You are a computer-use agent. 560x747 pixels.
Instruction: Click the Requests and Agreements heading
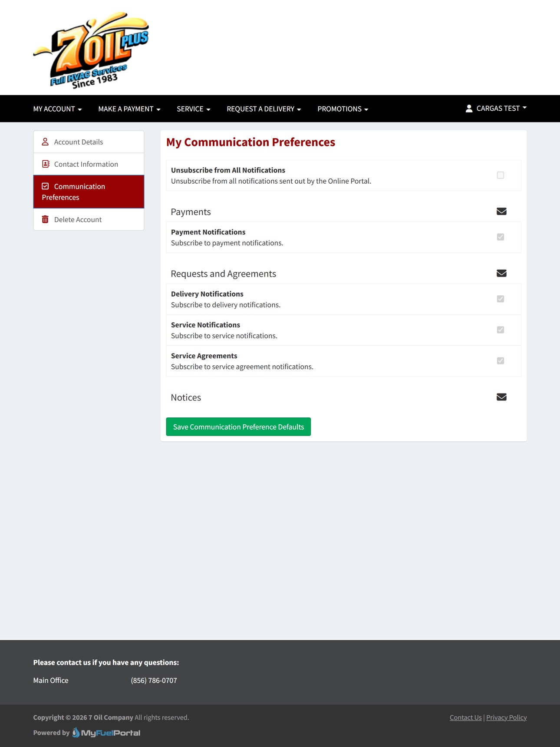pyautogui.click(x=223, y=274)
